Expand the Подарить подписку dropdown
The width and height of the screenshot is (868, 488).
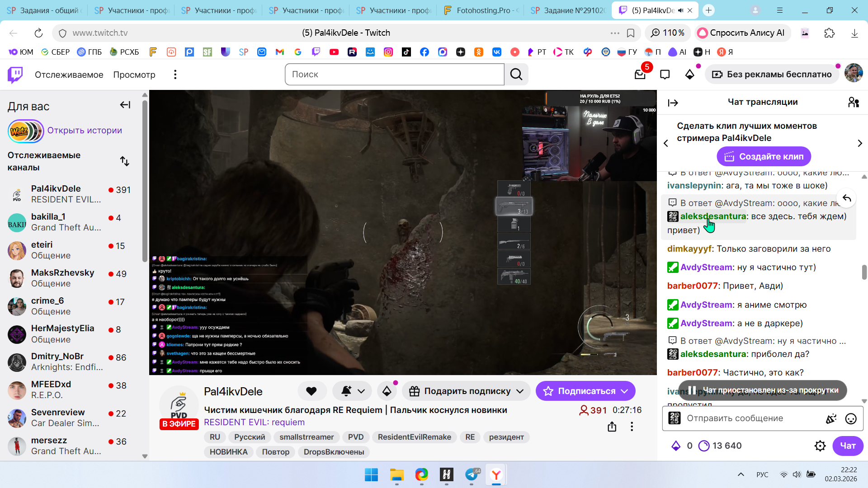click(x=520, y=391)
